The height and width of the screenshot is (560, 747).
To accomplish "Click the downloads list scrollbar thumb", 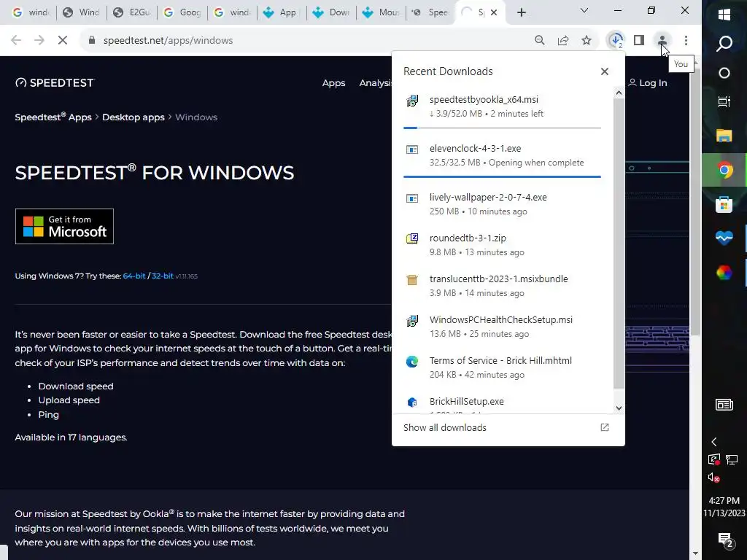I will pos(619,244).
